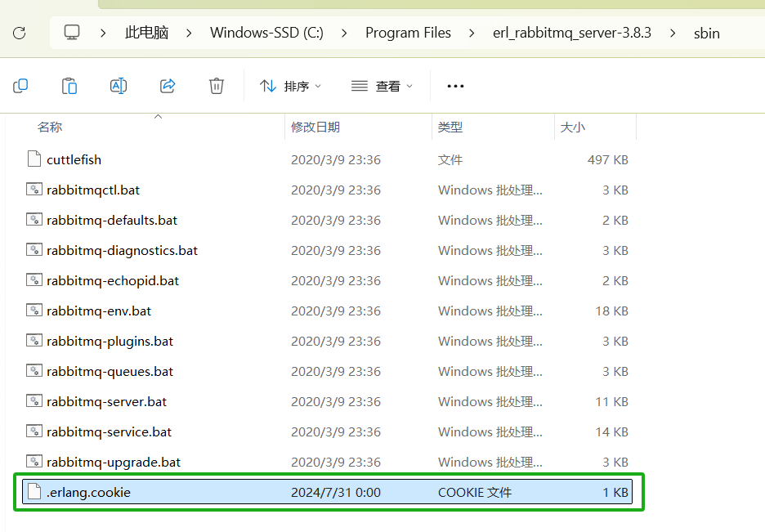
Task: Go to erl_rabbitmq_server-3.8.3 in breadcrumb
Action: point(572,33)
